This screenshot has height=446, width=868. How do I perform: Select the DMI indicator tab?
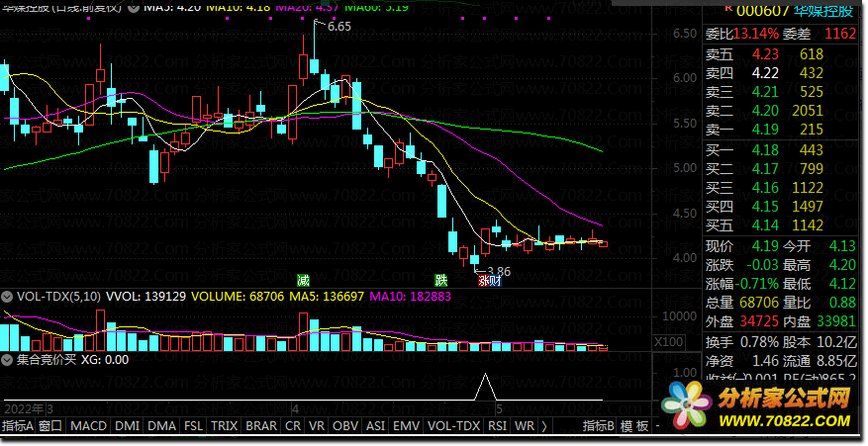(128, 426)
